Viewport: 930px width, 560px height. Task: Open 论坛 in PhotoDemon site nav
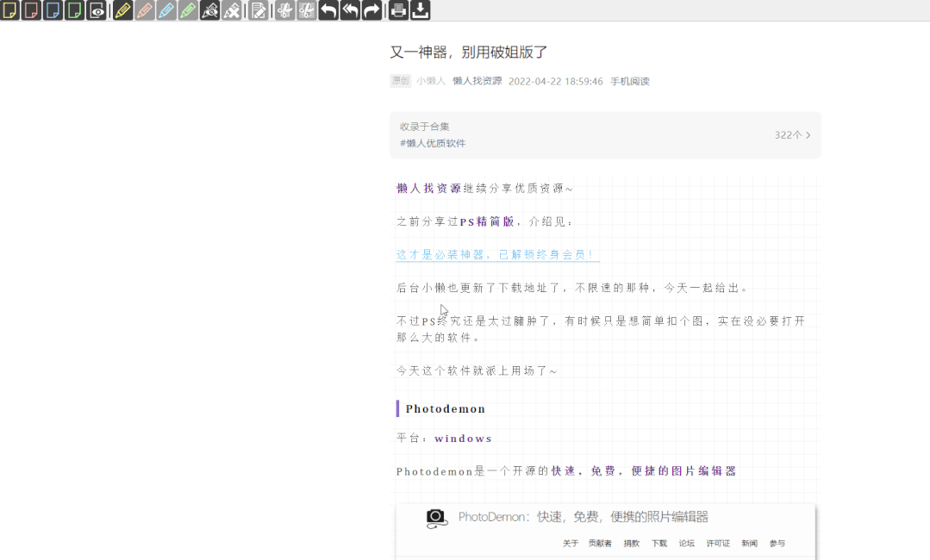686,544
